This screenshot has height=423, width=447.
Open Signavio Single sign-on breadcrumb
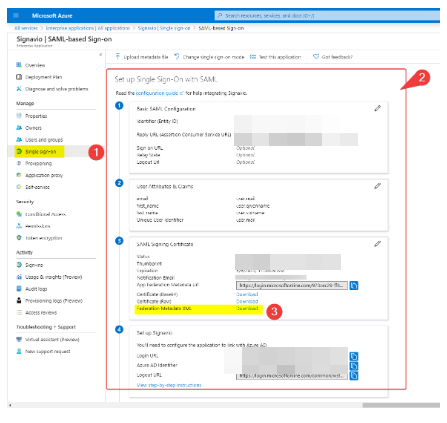164,28
